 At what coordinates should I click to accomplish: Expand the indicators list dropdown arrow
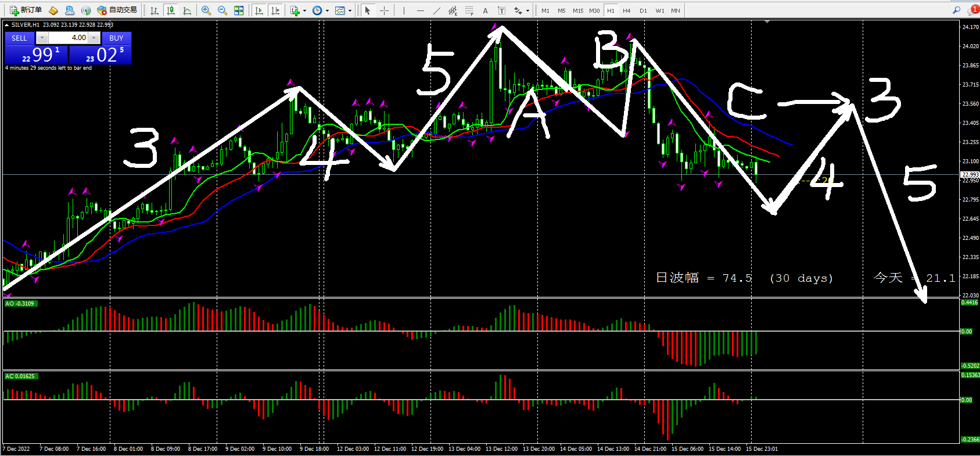pyautogui.click(x=304, y=10)
